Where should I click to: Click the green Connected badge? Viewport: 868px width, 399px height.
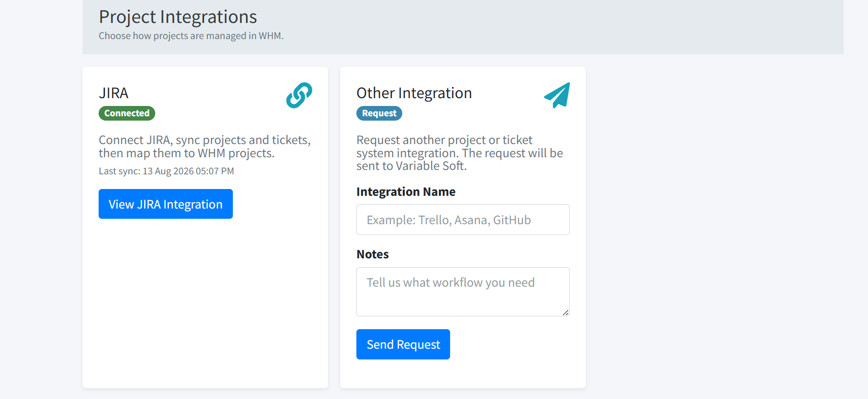(127, 113)
